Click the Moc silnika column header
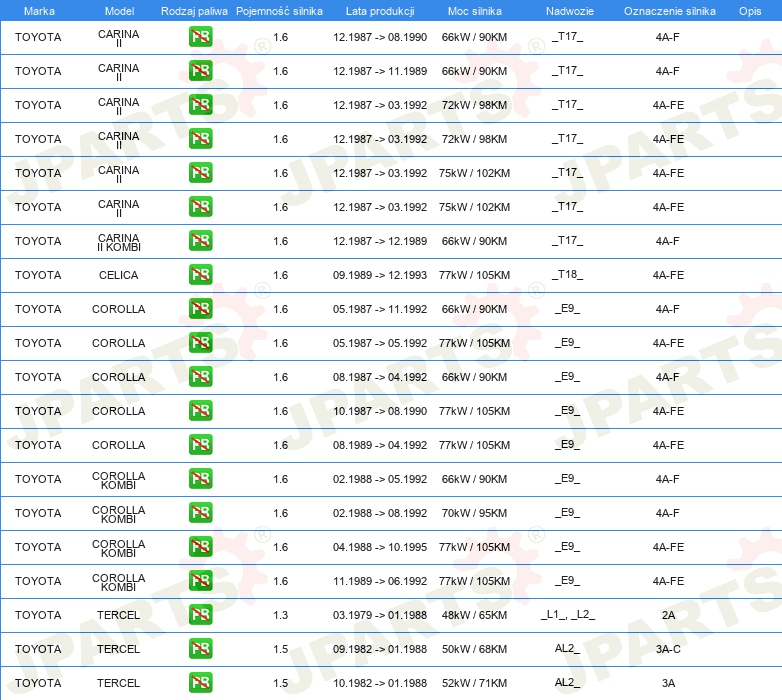Screen dimensions: 782x700 pos(474,11)
